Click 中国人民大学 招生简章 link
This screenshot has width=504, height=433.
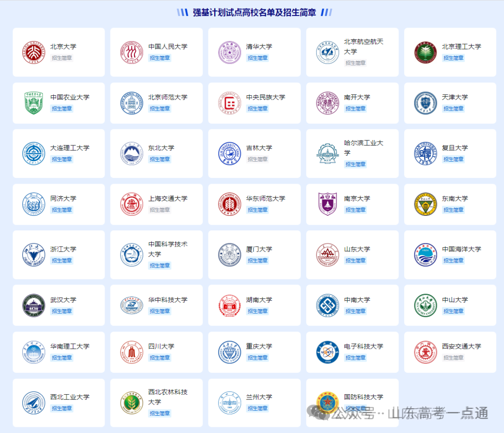click(159, 58)
